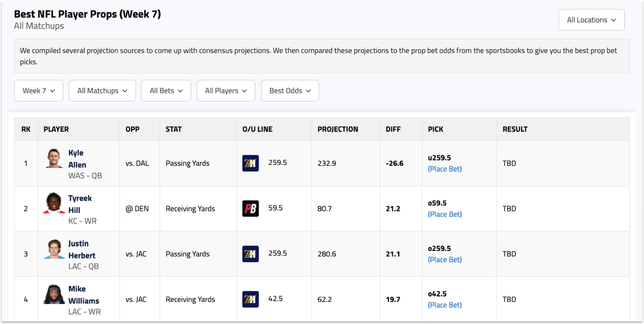The height and width of the screenshot is (324, 644).
Task: Click the PointsBet logo in Tyreek Hill's row
Action: (251, 208)
